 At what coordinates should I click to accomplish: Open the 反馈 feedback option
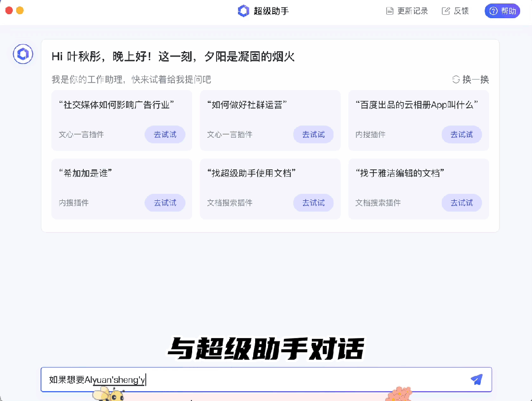[x=455, y=11]
